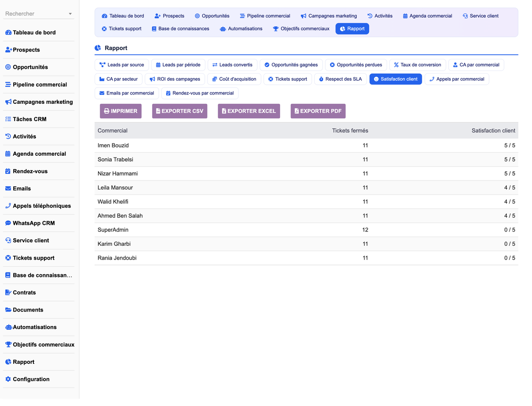The image size is (532, 406).
Task: Click the Contrats signature icon
Action: (x=8, y=292)
